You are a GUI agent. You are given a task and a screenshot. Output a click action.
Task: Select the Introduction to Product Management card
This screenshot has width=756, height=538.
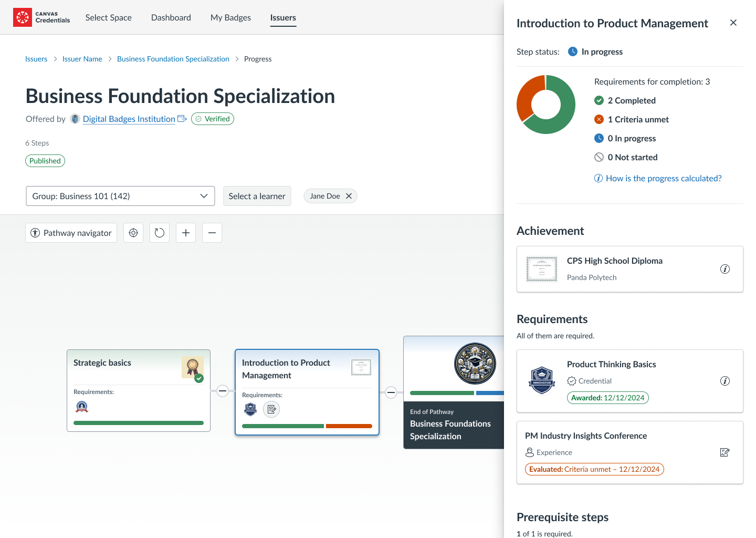307,392
